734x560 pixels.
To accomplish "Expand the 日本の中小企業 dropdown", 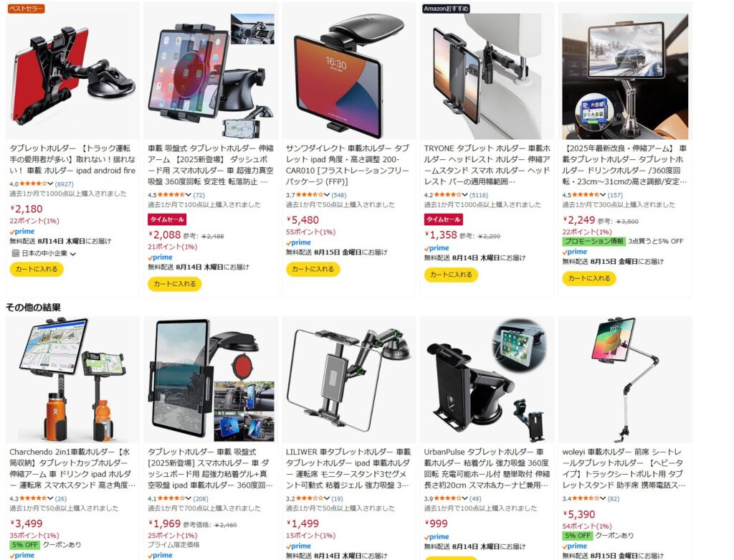I will 73,254.
